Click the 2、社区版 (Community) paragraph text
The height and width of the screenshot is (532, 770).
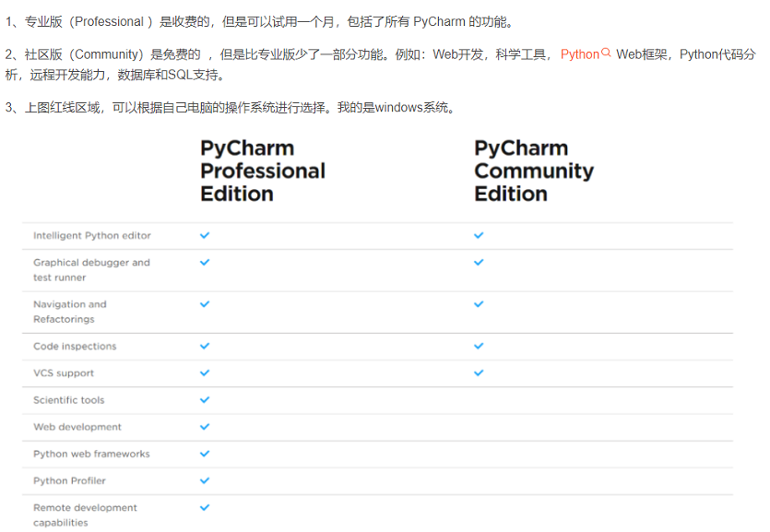tap(380, 65)
